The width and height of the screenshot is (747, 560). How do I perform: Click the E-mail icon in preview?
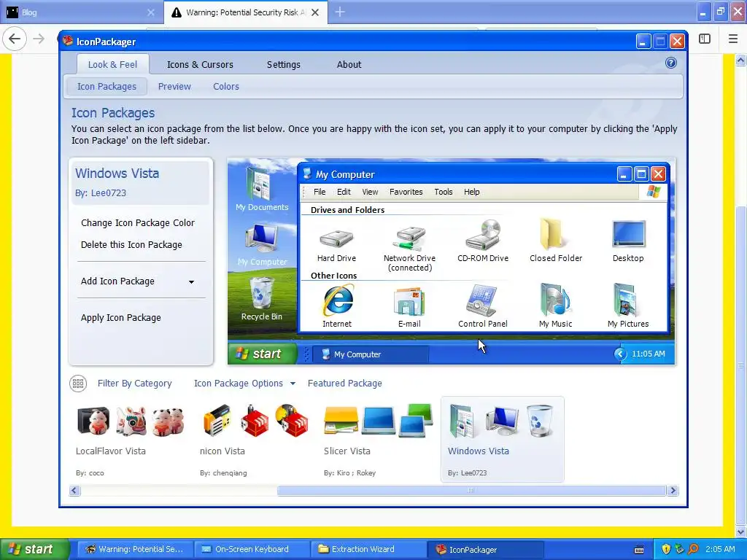pyautogui.click(x=409, y=301)
